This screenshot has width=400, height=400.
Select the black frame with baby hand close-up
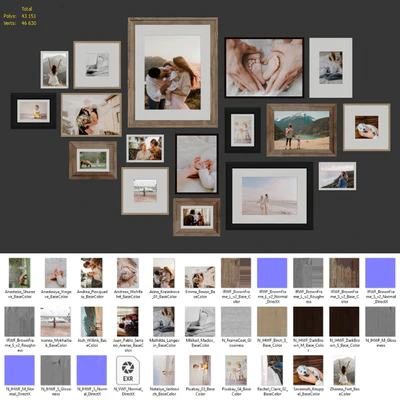[x=197, y=164]
